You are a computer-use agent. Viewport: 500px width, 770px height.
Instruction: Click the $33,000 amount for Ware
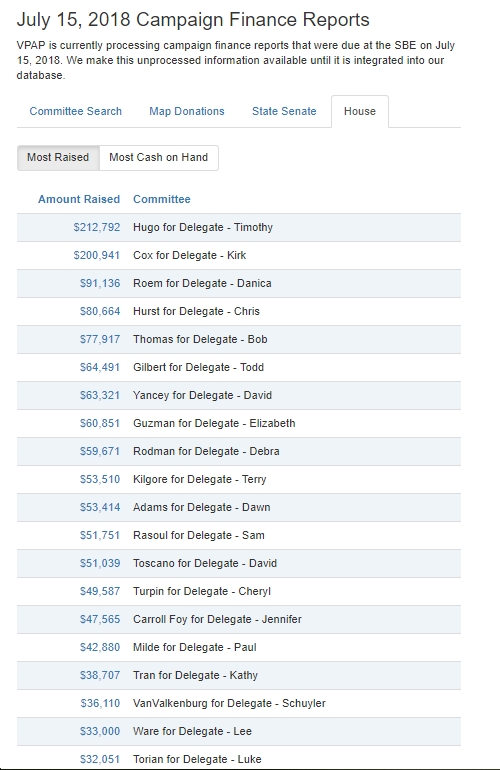coord(100,731)
